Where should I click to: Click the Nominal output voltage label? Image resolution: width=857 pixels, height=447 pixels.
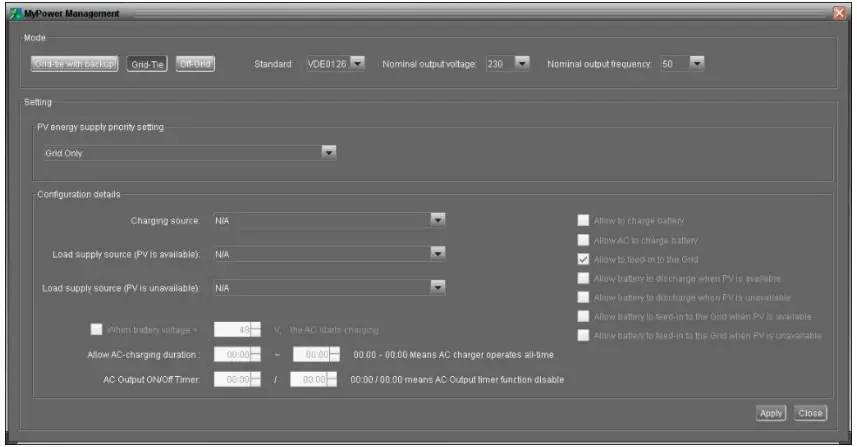tap(430, 64)
